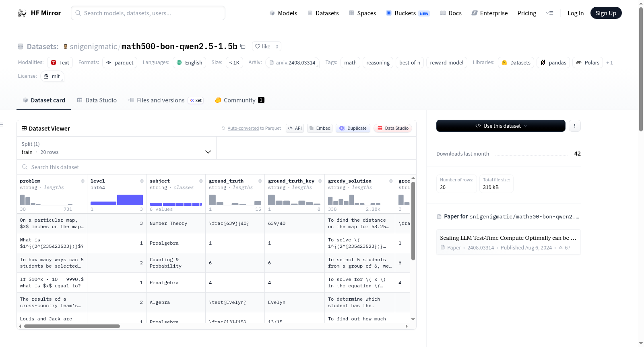Click the HF Mirror logo
The image size is (644, 347).
[39, 13]
